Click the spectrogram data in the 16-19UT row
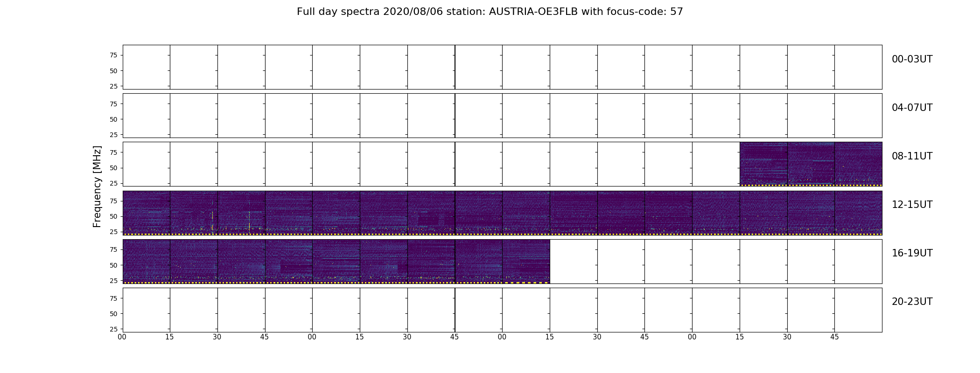The height and width of the screenshot is (373, 980). click(336, 261)
